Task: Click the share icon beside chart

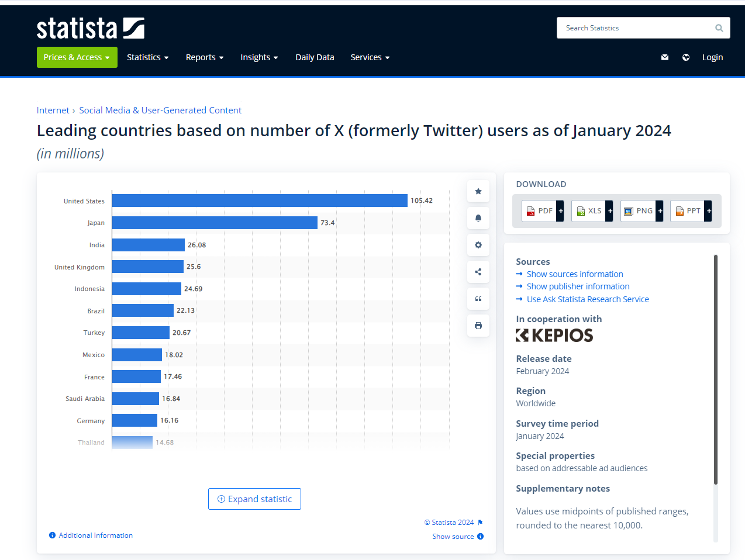Action: coord(478,272)
